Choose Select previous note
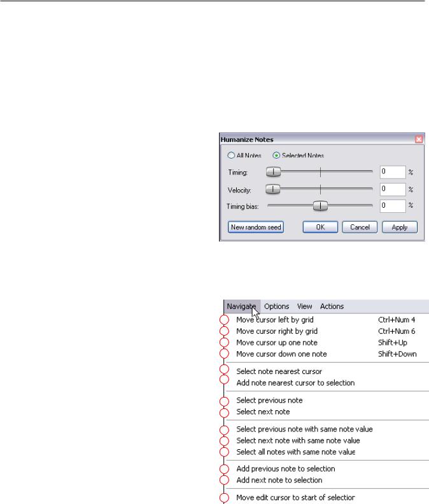The height and width of the screenshot is (504, 429). 327,400
